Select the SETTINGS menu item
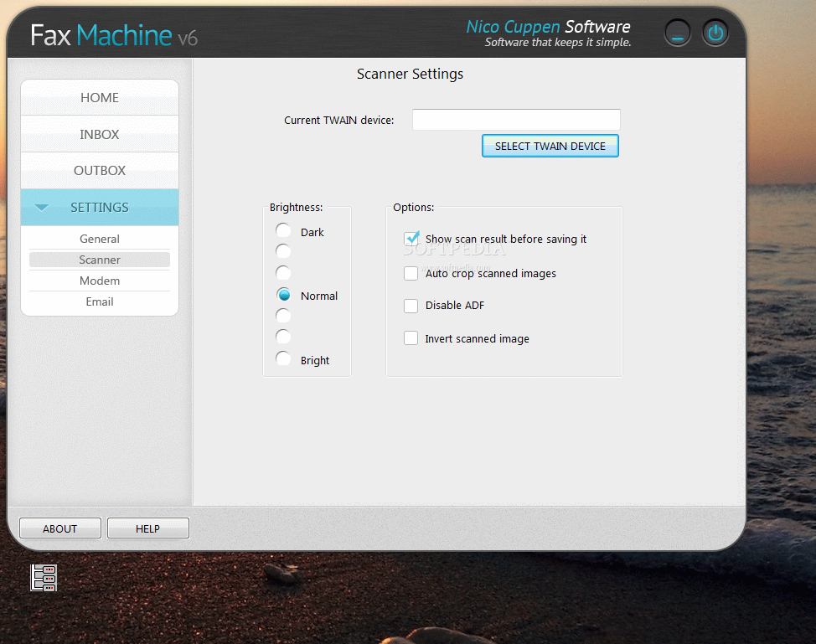The image size is (816, 644). [100, 208]
